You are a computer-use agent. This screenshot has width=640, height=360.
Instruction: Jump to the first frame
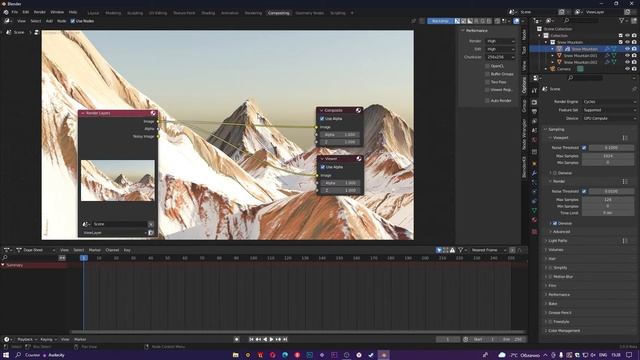click(251, 339)
